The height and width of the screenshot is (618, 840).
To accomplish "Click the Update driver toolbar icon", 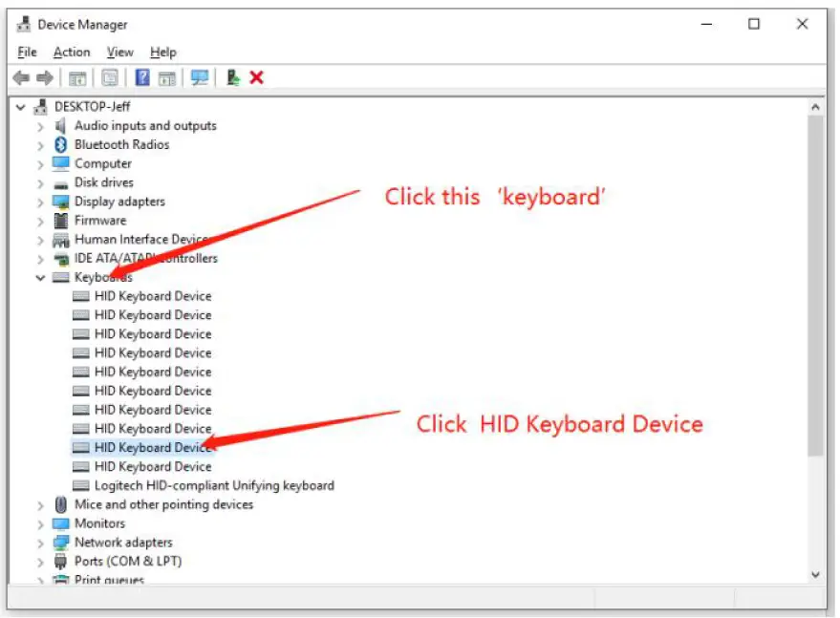I will [233, 78].
